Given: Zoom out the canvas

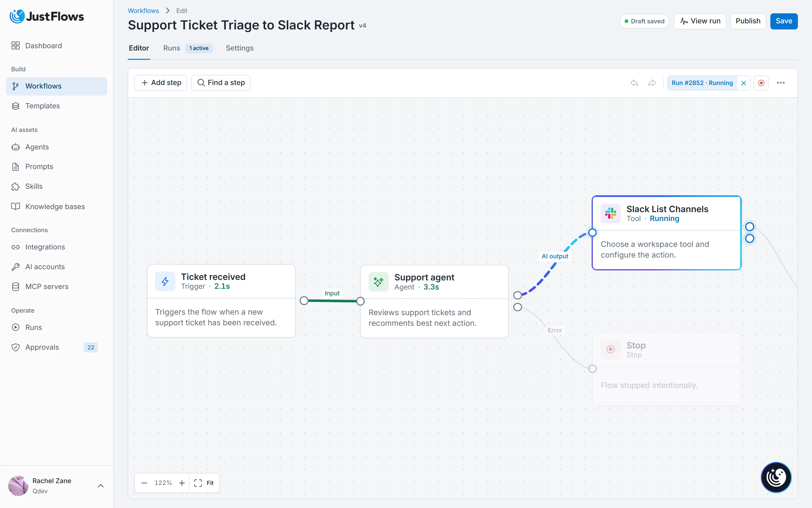Looking at the screenshot, I should (144, 483).
